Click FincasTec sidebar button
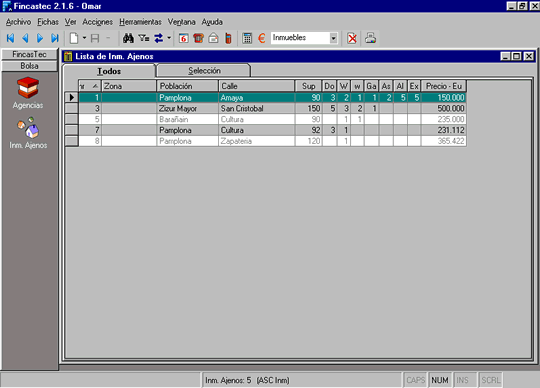The width and height of the screenshot is (540, 388). click(29, 54)
